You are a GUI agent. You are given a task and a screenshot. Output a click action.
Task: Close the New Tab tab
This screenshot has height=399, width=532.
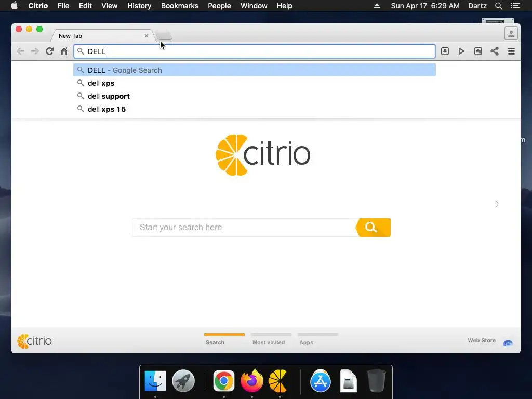[146, 36]
